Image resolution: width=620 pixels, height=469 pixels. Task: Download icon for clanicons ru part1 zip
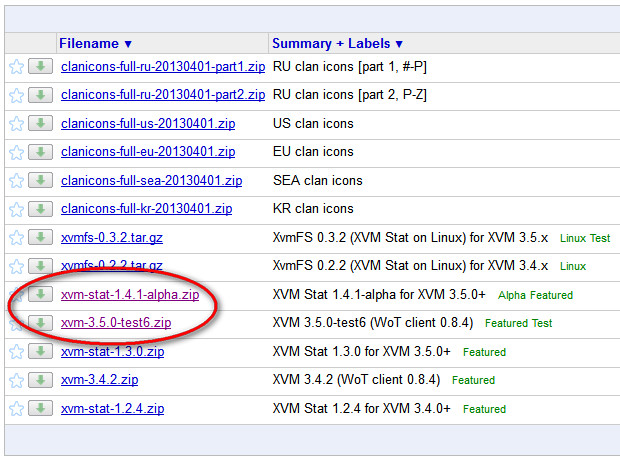click(40, 66)
